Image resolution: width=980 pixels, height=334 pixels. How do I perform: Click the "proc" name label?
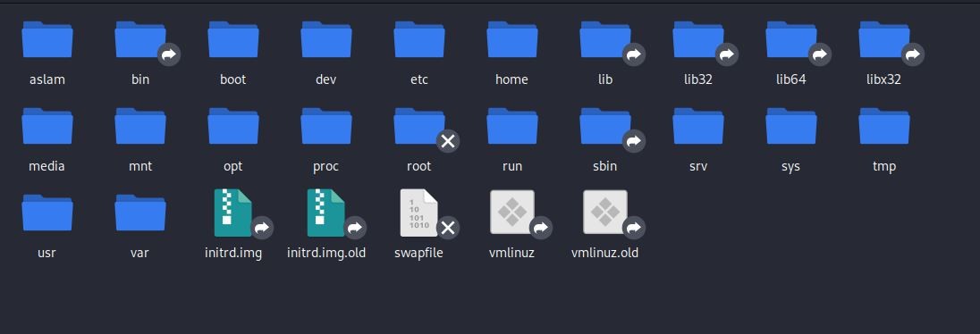pyautogui.click(x=326, y=167)
